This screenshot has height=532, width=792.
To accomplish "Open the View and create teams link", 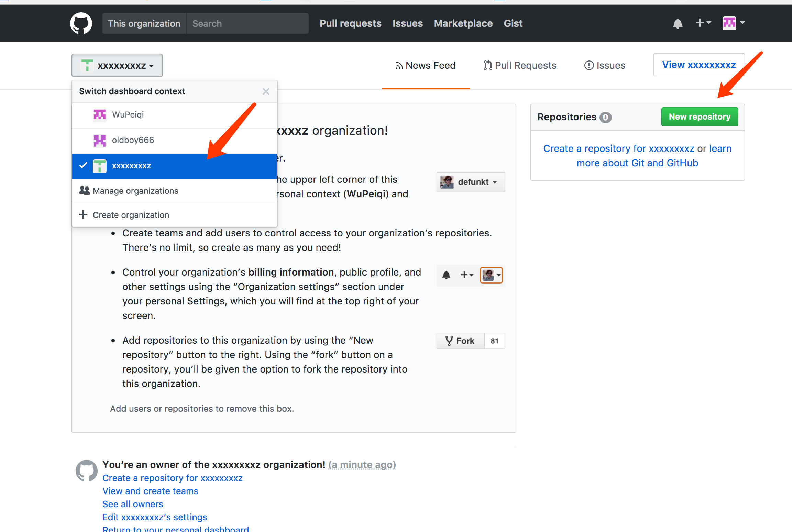I will pyautogui.click(x=150, y=491).
